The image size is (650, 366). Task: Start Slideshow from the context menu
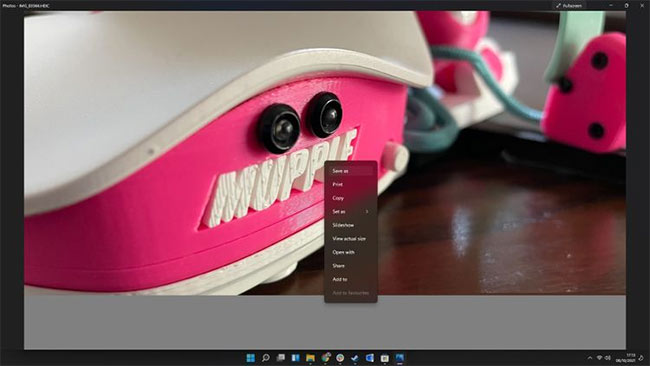point(350,225)
